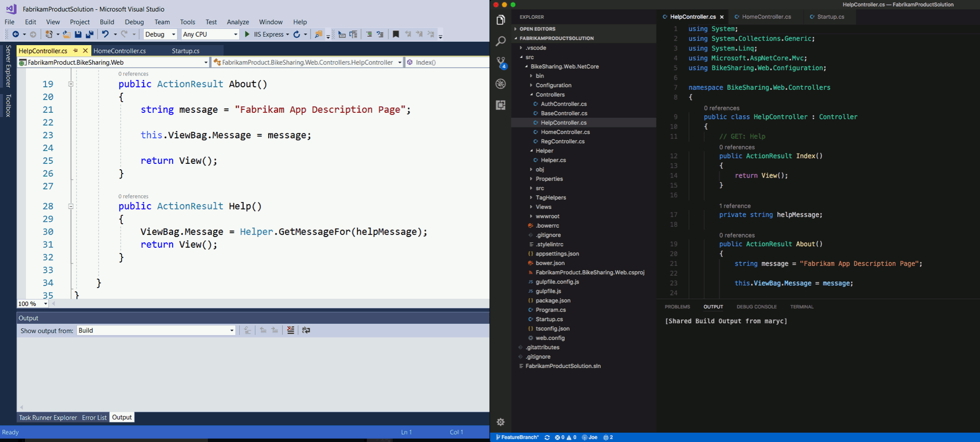Click the Undo arrow in Visual Studio toolbar
The image size is (980, 442).
[x=105, y=34]
